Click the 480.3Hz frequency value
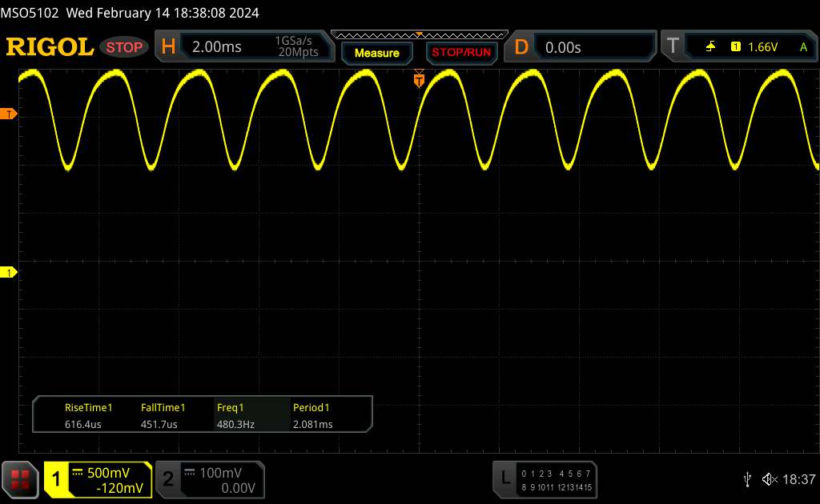The image size is (820, 504). coord(235,425)
